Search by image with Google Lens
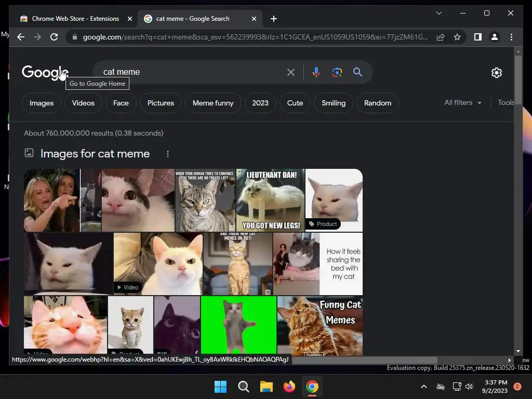 coord(337,72)
